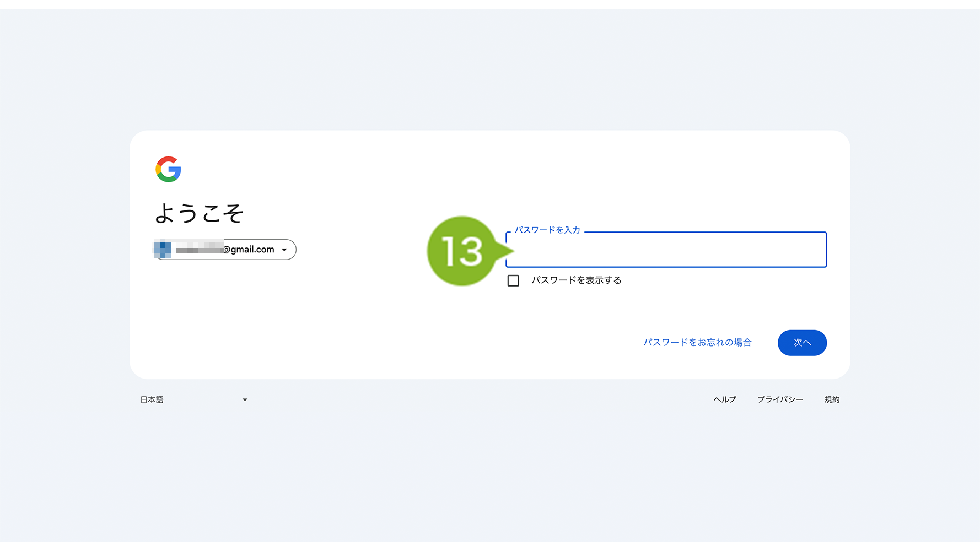Open the ヘルプ footer link
This screenshot has width=980, height=551.
(725, 400)
